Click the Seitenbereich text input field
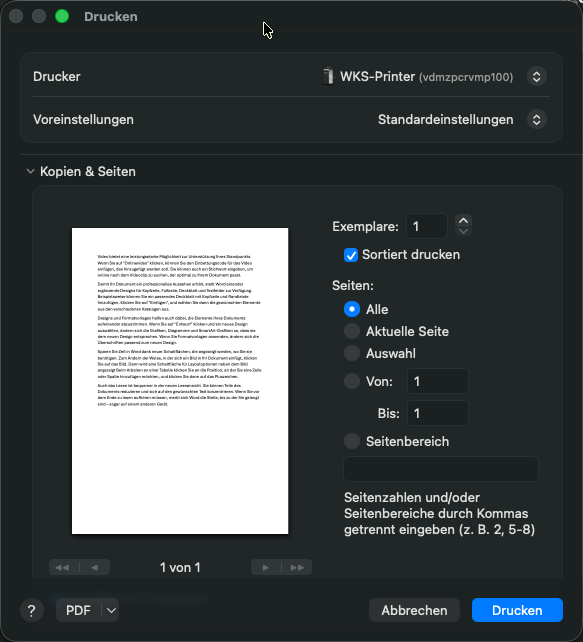The height and width of the screenshot is (642, 583). point(441,469)
